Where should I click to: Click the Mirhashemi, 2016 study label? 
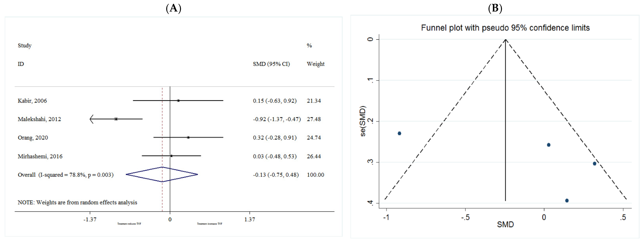point(40,157)
